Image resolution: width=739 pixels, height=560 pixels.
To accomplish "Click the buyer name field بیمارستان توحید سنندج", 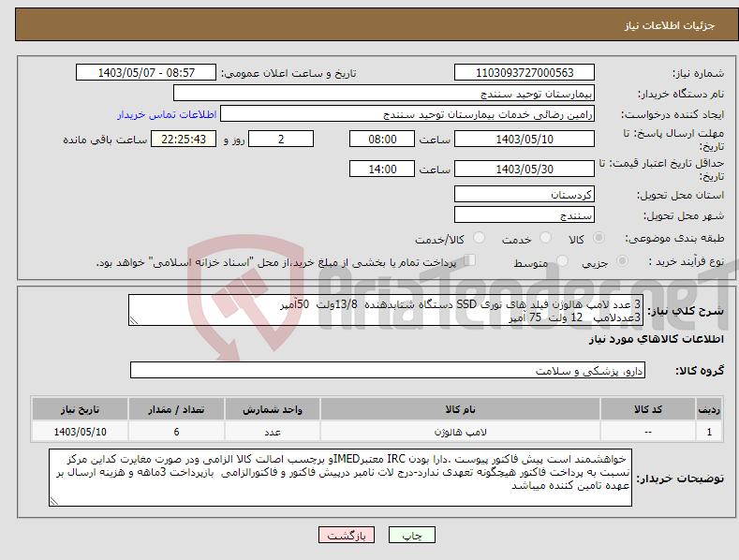I will (x=384, y=94).
